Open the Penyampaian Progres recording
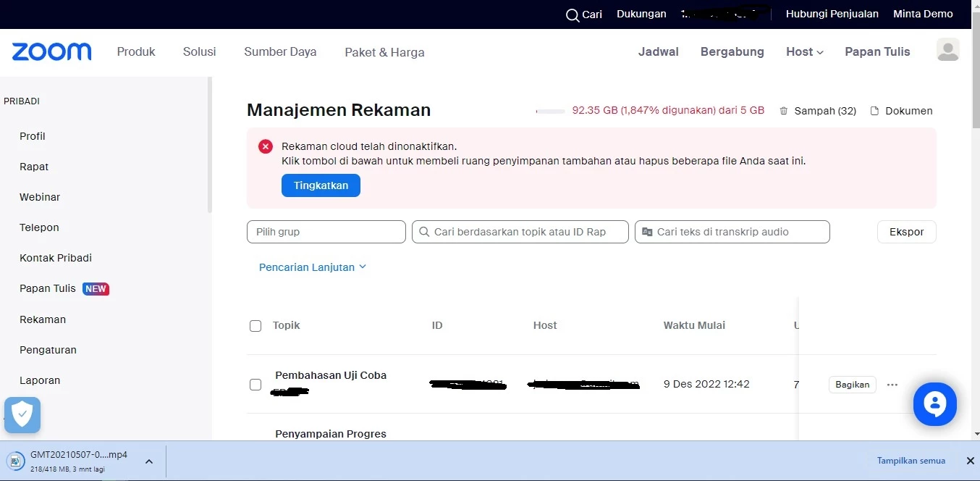Image resolution: width=980 pixels, height=481 pixels. 331,434
